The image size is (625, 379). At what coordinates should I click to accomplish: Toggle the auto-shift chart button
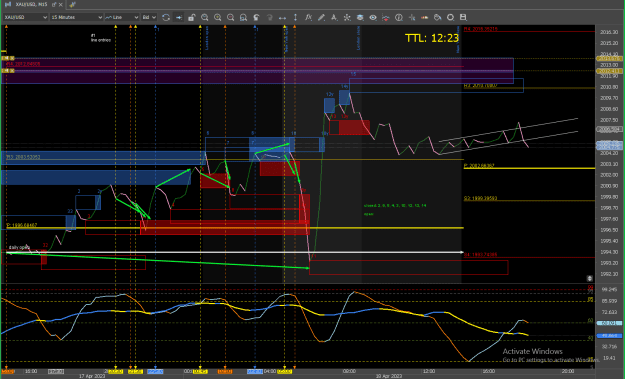point(179,17)
